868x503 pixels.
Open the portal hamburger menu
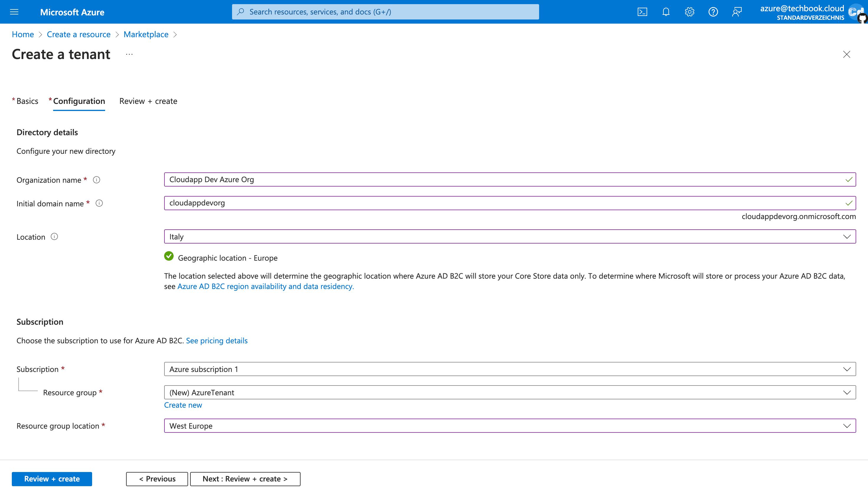point(14,11)
